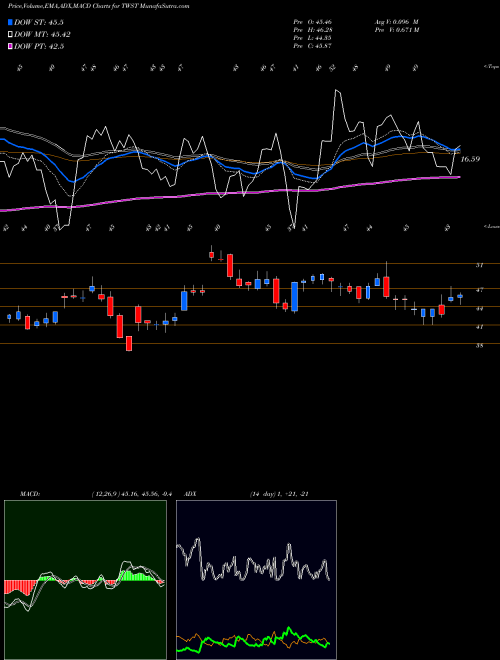Click the 38 price axis label
The width and height of the screenshot is (500, 660).
point(479,346)
